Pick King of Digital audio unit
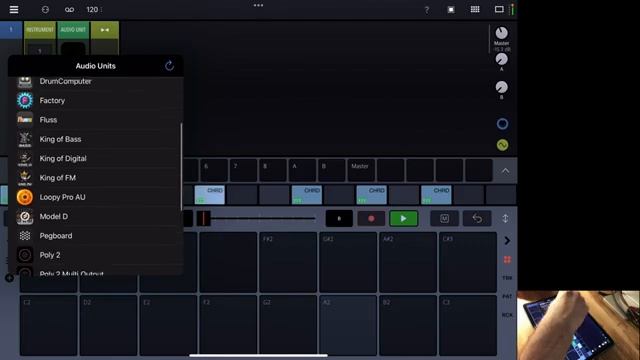Image resolution: width=640 pixels, height=360 pixels. pyautogui.click(x=95, y=158)
